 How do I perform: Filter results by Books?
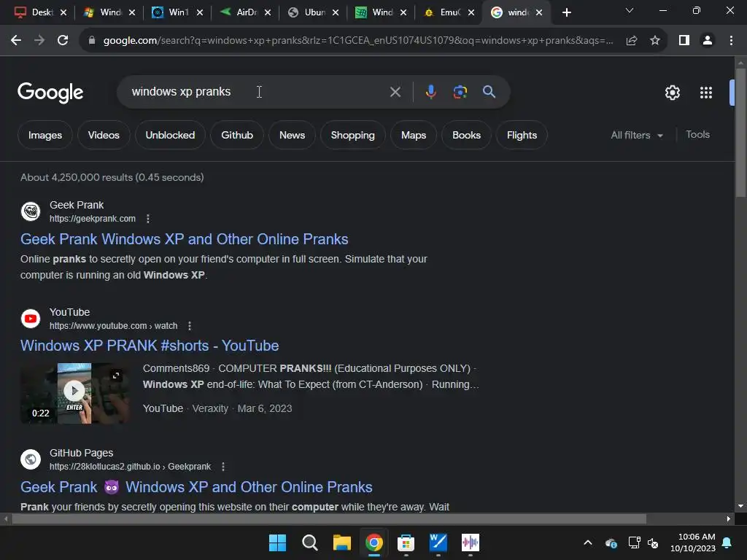[466, 135]
